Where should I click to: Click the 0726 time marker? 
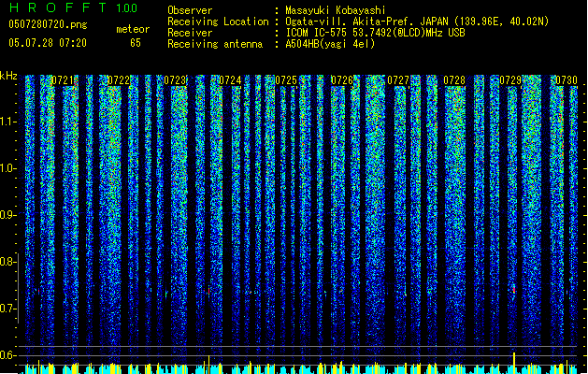pos(342,80)
